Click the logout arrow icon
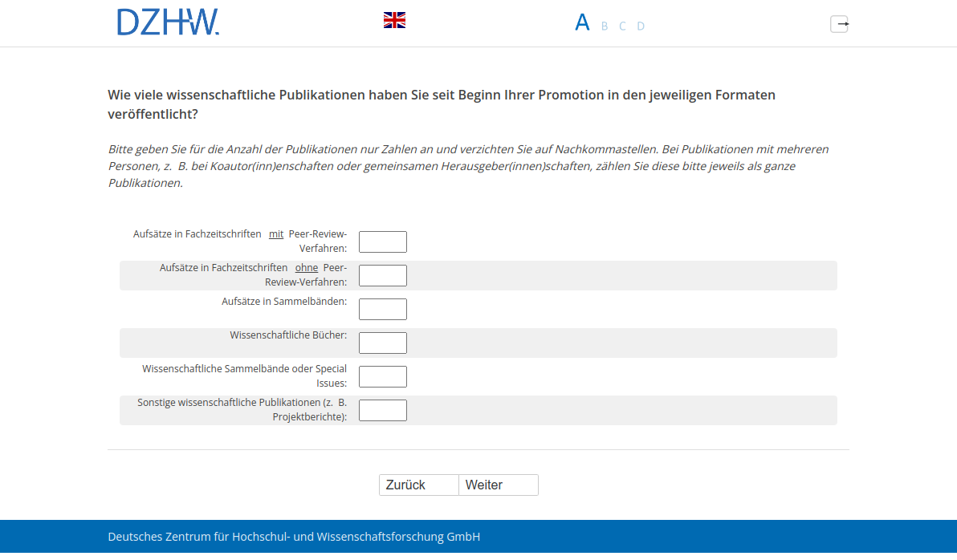 (839, 24)
